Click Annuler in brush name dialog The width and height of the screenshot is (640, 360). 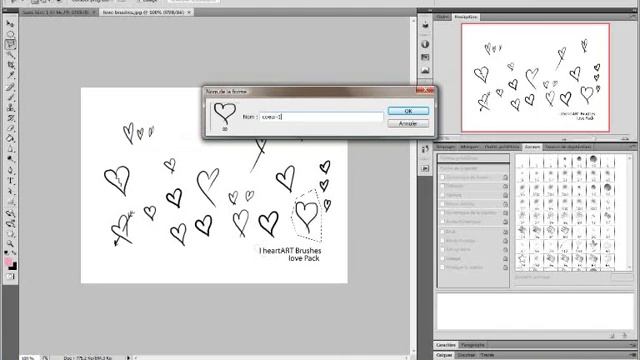click(408, 123)
